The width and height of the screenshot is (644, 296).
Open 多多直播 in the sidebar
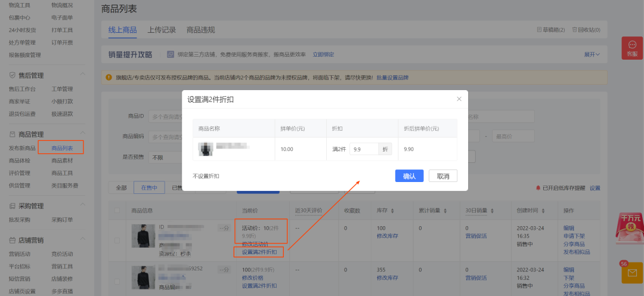tap(62, 291)
